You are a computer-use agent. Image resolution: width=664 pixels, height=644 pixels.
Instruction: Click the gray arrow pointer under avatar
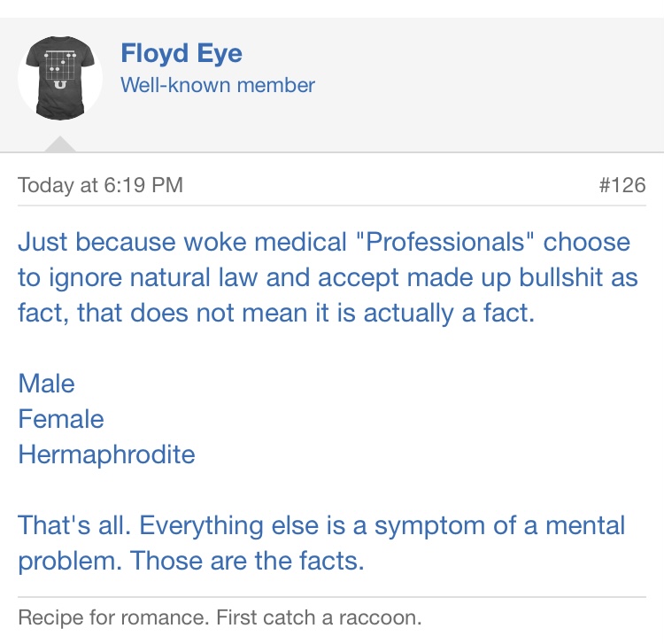60,144
